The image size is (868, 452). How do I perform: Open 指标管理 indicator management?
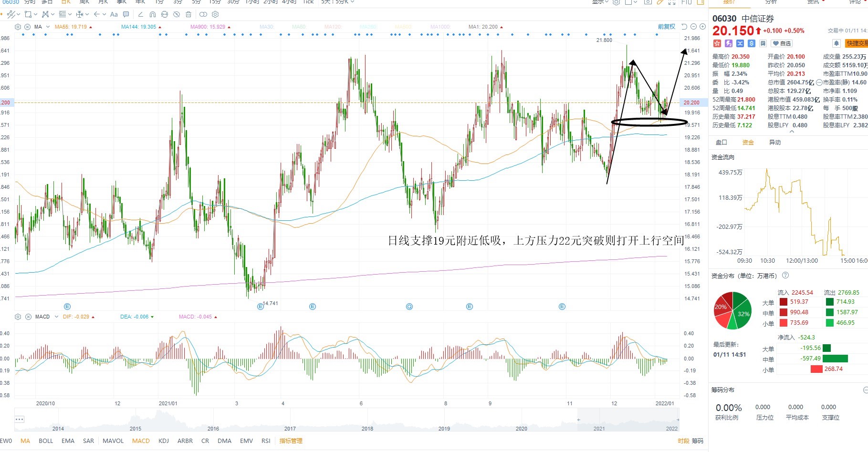(291, 441)
